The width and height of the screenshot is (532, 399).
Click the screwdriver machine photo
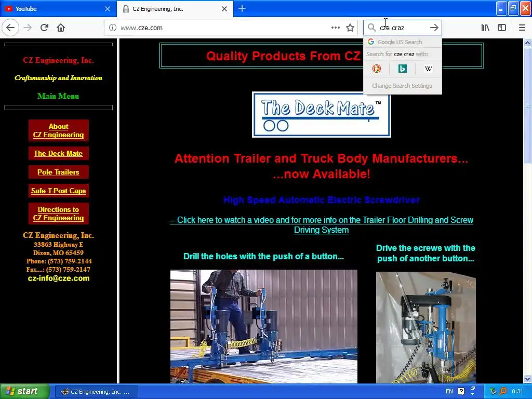point(426,327)
